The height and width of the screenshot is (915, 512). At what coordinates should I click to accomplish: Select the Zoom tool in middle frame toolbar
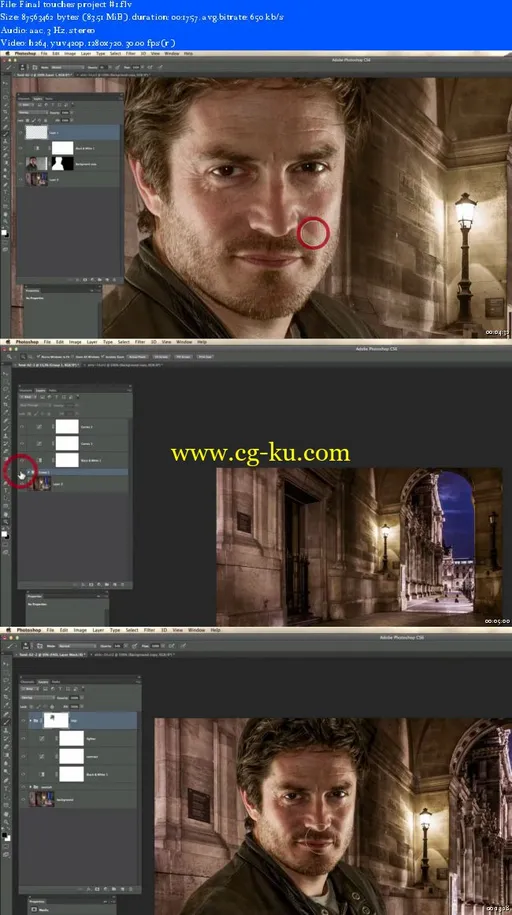[x=6, y=522]
